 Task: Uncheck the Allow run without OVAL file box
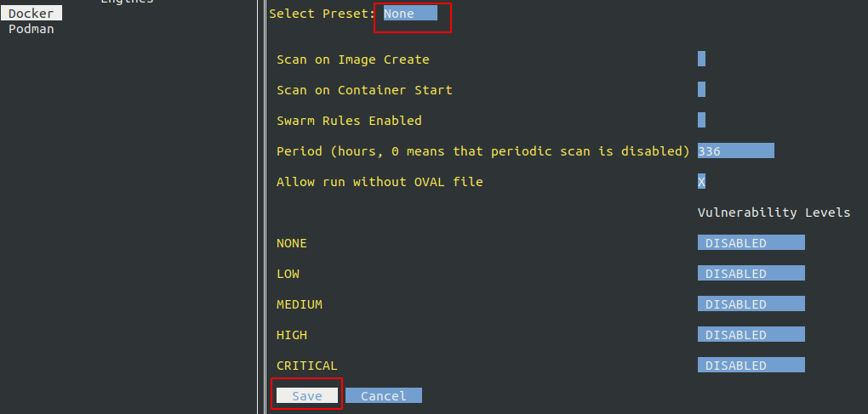point(701,182)
